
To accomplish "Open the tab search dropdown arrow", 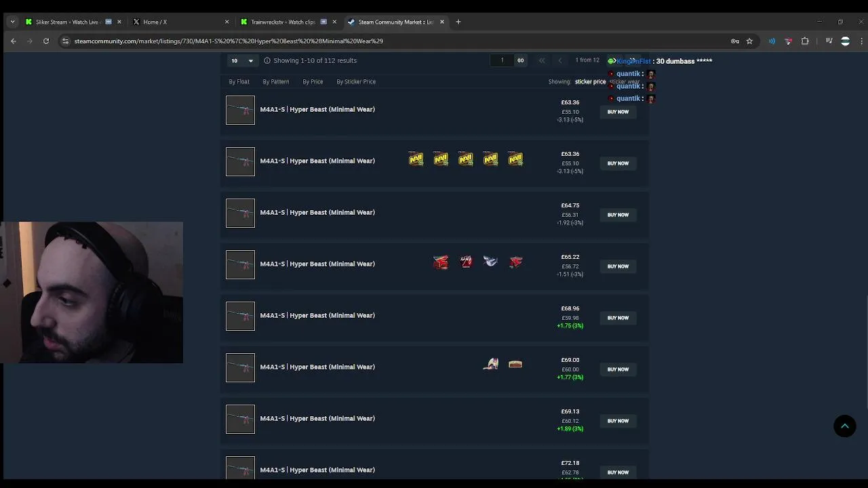I will point(12,22).
